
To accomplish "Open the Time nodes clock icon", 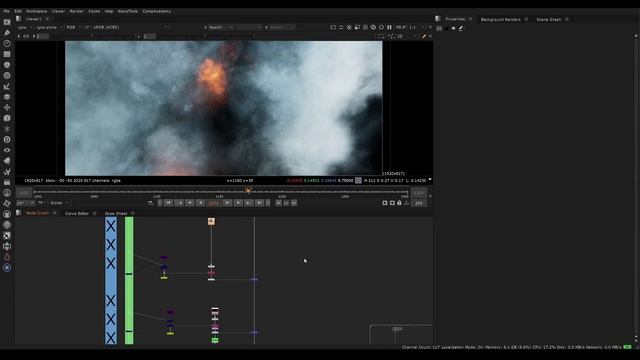I will [7, 43].
